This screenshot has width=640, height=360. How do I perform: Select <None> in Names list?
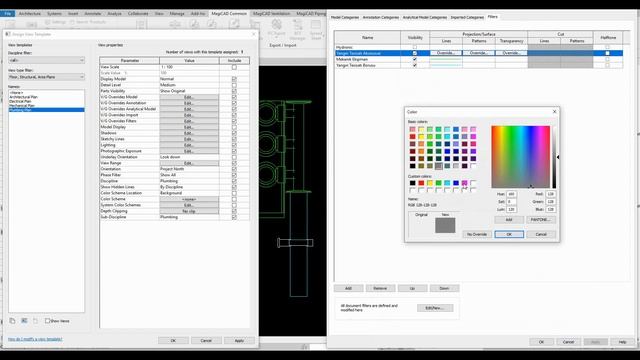tap(16, 93)
